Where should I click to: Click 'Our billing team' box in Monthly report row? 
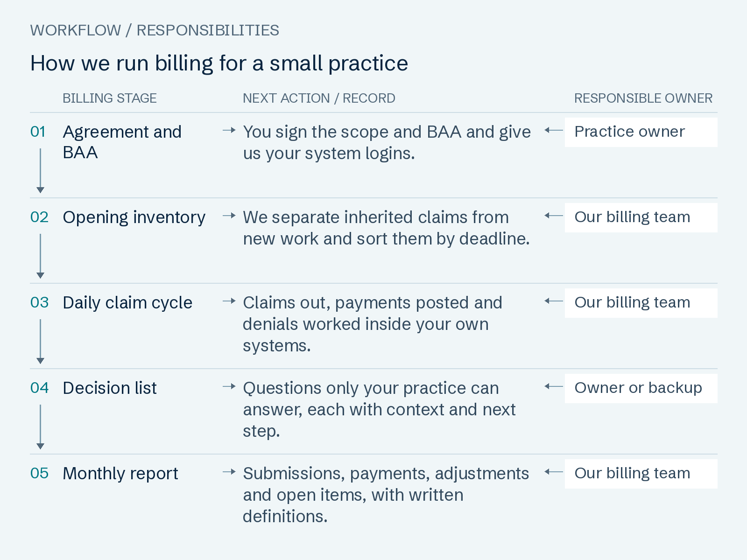pyautogui.click(x=641, y=474)
